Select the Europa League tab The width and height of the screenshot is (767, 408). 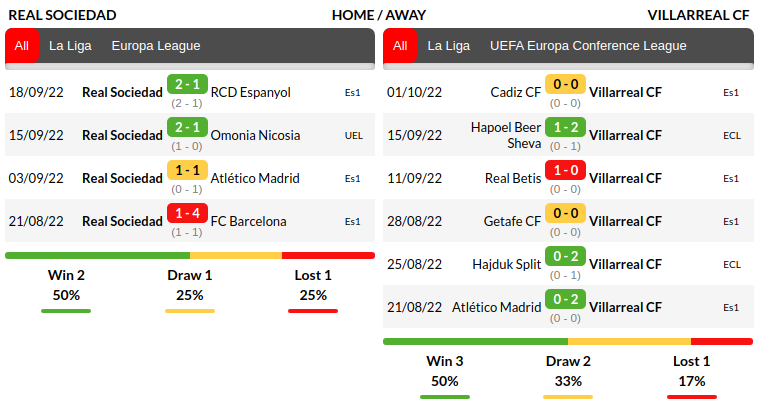tap(156, 46)
